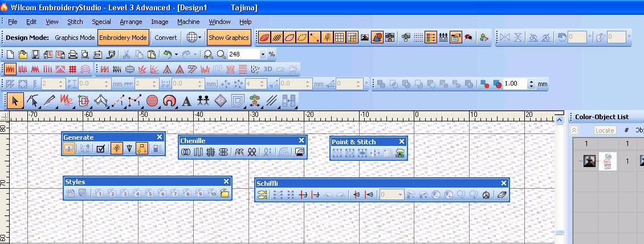Toggle the Show Graphics button
Viewport: 644px width, 244px height.
[229, 38]
